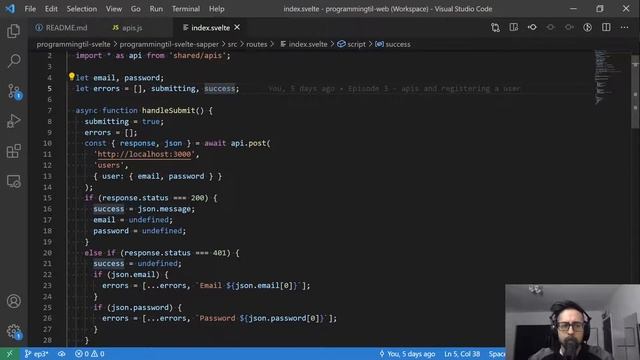Click the VS Code logo icon
This screenshot has height=360, width=640.
click(10, 9)
